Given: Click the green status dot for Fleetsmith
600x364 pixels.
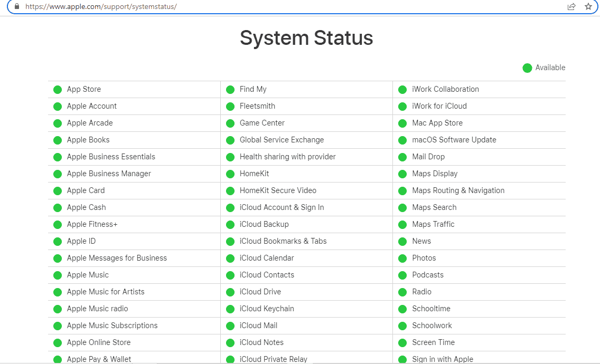Looking at the screenshot, I should click(x=230, y=107).
